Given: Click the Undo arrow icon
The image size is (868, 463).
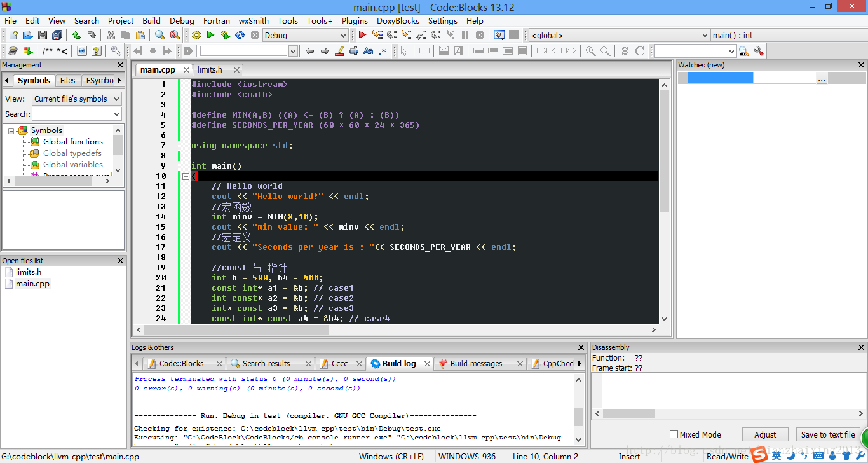Looking at the screenshot, I should (x=76, y=36).
